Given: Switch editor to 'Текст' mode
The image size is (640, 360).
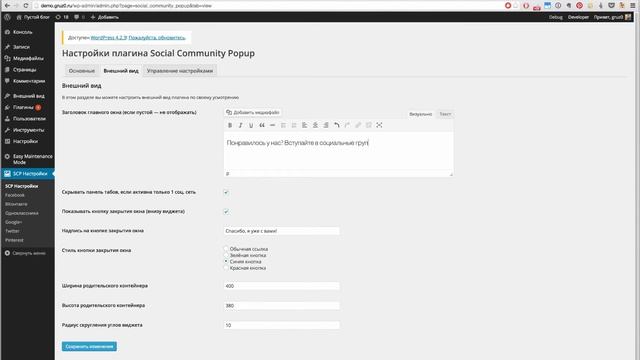Looking at the screenshot, I should pyautogui.click(x=445, y=114).
